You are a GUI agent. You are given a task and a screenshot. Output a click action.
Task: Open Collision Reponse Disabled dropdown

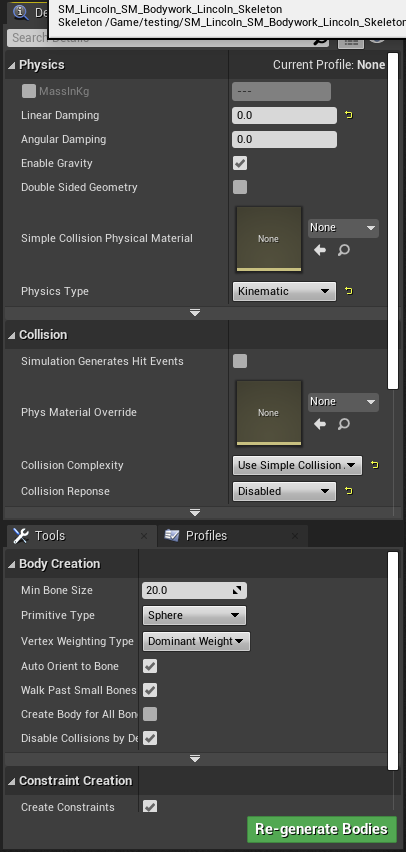pos(284,491)
